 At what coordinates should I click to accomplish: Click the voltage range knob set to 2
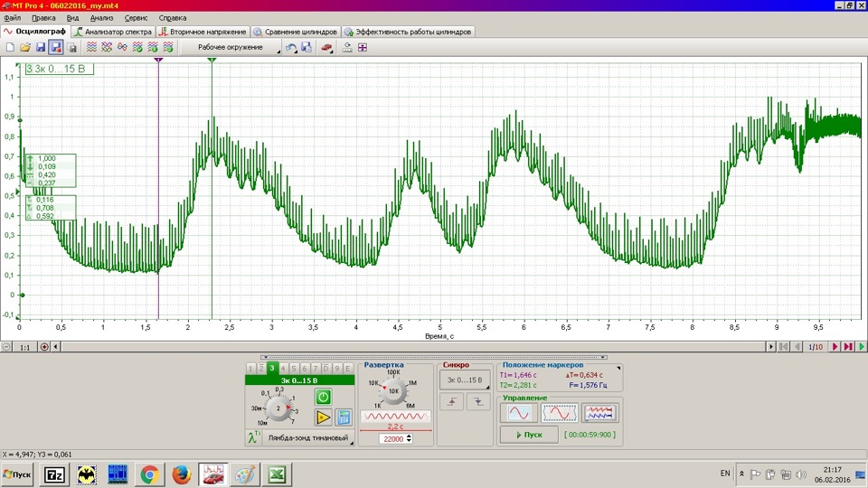(278, 408)
